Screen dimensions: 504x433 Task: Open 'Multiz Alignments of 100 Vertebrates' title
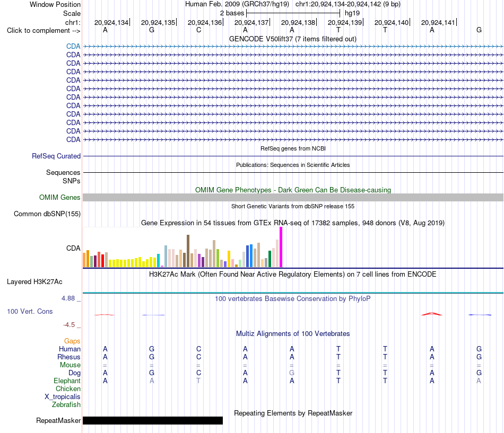(x=292, y=334)
